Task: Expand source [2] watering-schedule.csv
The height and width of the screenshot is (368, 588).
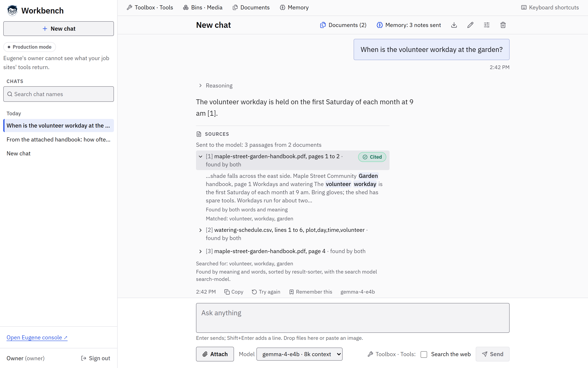Action: click(293, 234)
